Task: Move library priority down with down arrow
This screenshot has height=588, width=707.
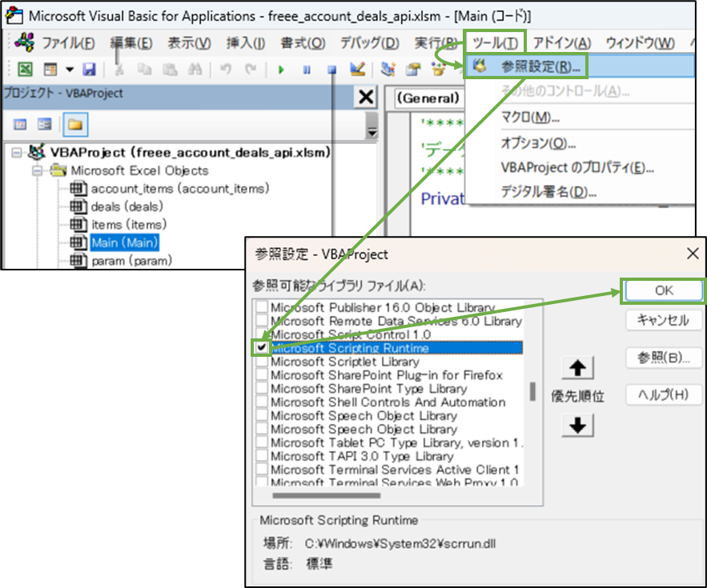Action: coord(577,426)
